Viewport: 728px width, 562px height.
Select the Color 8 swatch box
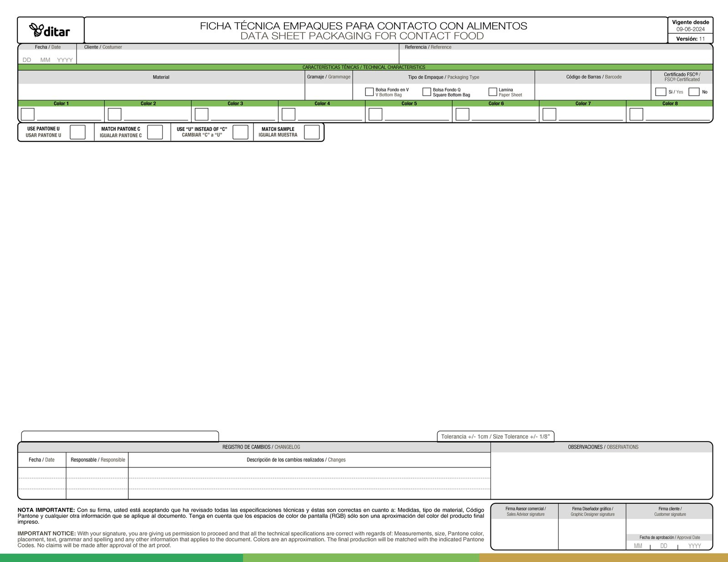636,114
